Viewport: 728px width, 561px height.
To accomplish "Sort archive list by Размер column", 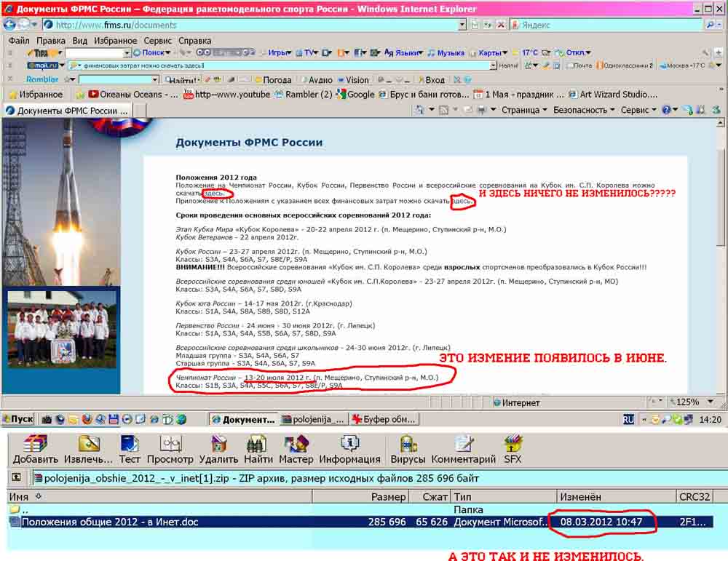I will 388,497.
